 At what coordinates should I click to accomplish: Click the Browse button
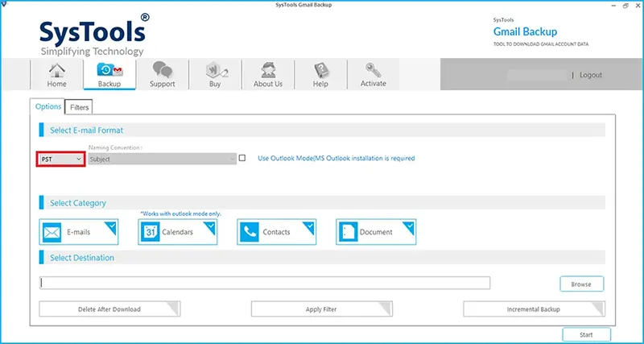click(581, 284)
